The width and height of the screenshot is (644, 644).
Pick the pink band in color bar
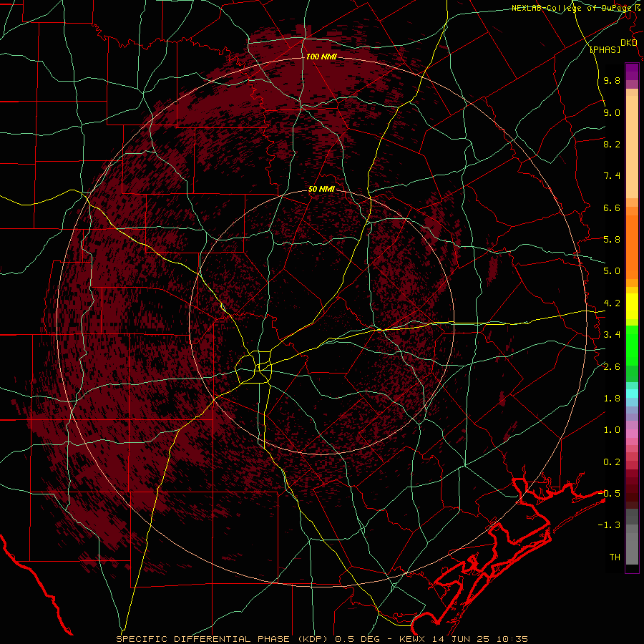(632, 434)
